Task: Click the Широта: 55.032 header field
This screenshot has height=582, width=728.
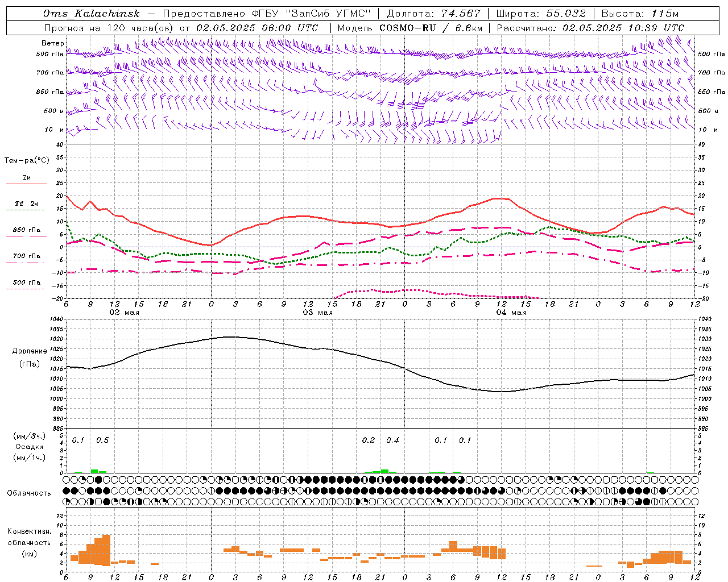Action: (541, 14)
